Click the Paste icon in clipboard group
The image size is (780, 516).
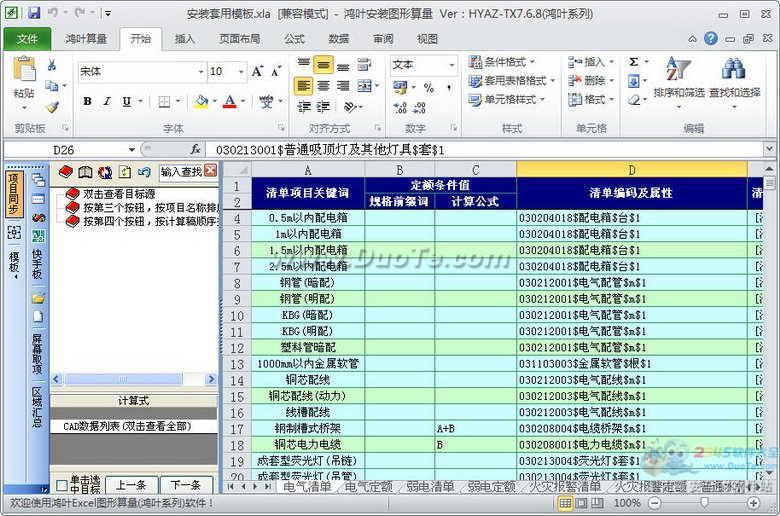click(24, 75)
